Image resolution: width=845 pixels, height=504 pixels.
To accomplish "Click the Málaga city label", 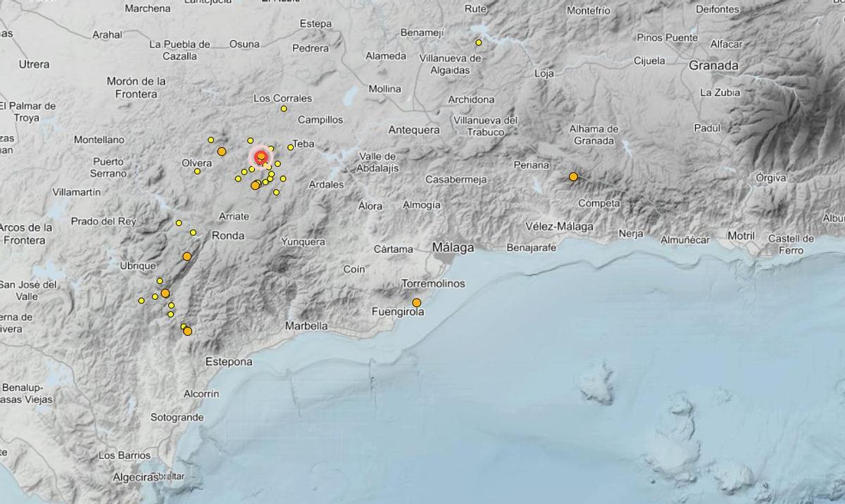I will 453,248.
